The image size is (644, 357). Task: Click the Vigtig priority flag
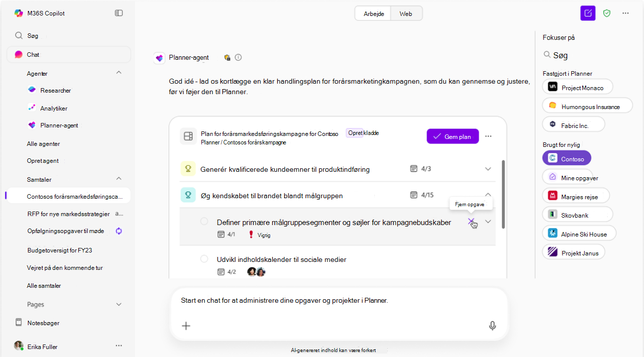[x=259, y=235]
